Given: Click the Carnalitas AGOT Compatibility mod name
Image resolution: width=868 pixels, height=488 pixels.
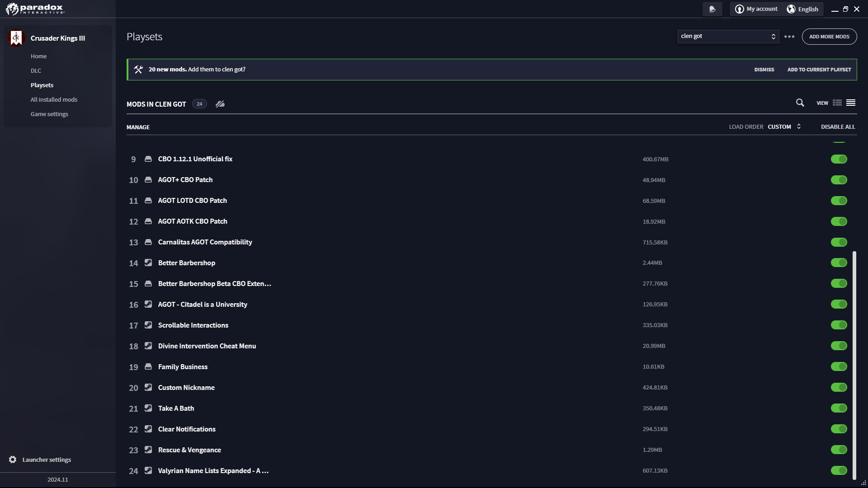Looking at the screenshot, I should pyautogui.click(x=205, y=242).
